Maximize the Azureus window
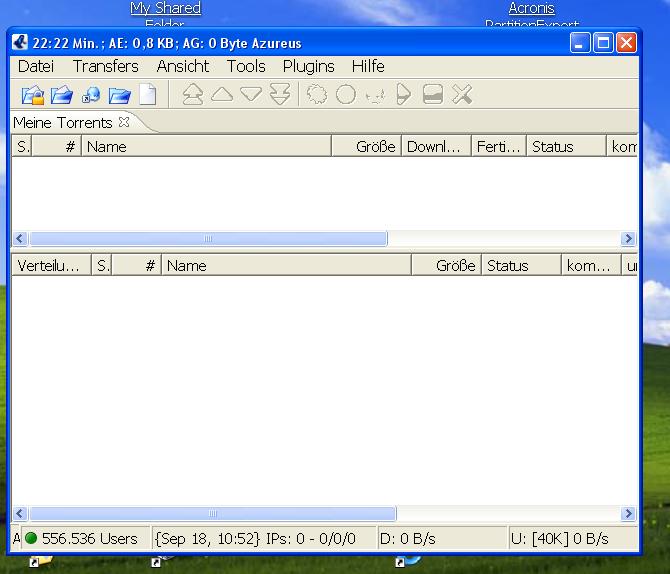The height and width of the screenshot is (574, 670). pos(603,43)
